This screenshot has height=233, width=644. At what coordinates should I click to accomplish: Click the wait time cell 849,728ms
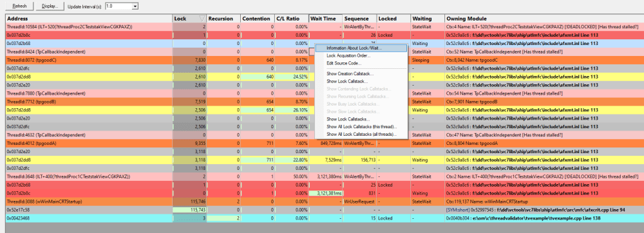(326, 143)
